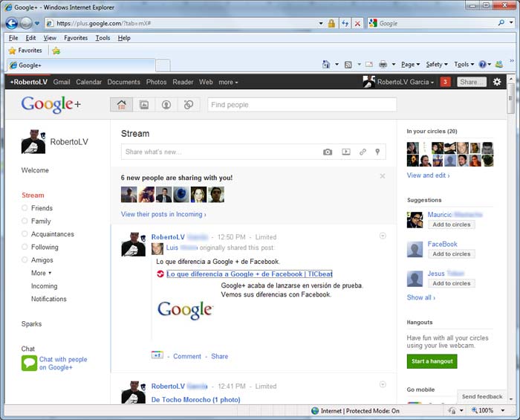Click the search magnifier icon in Google box
The height and width of the screenshot is (420, 520).
click(501, 23)
